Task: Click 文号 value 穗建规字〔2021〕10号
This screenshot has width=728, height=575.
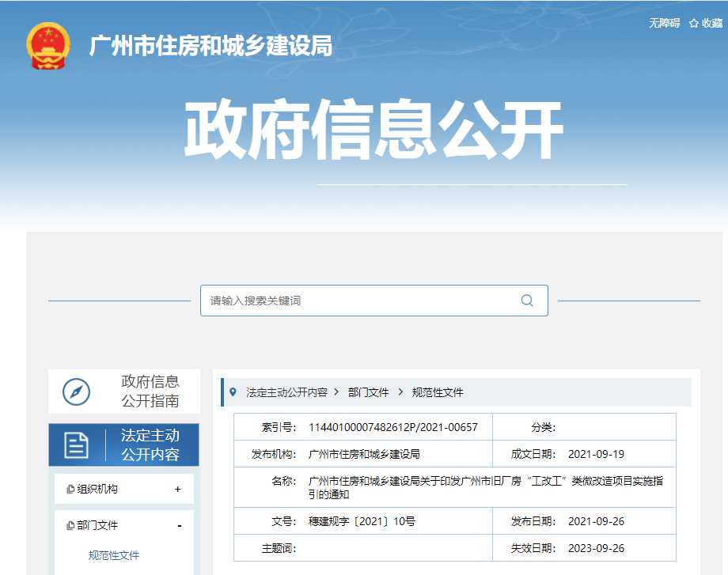Action: [x=362, y=522]
